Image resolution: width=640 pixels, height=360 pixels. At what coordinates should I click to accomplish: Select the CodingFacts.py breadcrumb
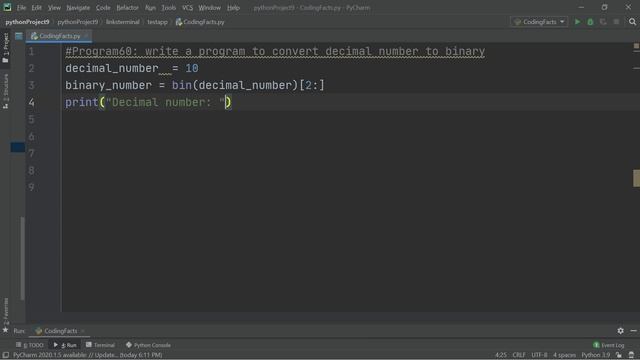(x=200, y=22)
